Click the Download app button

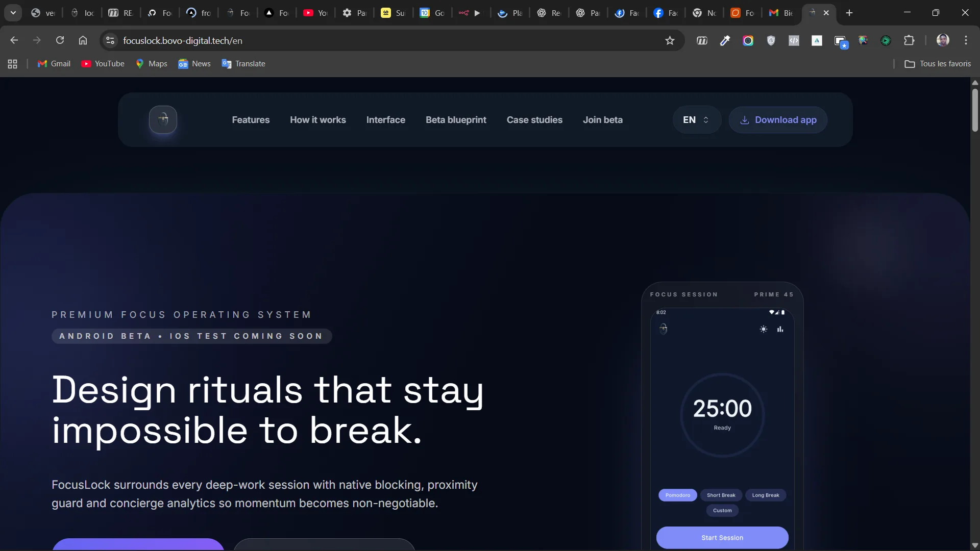click(x=778, y=120)
